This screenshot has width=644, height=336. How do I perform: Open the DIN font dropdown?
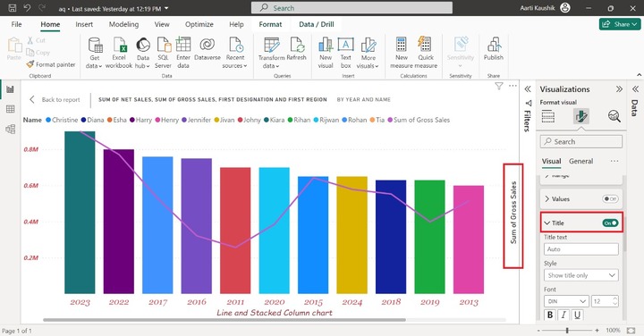[x=566, y=301]
